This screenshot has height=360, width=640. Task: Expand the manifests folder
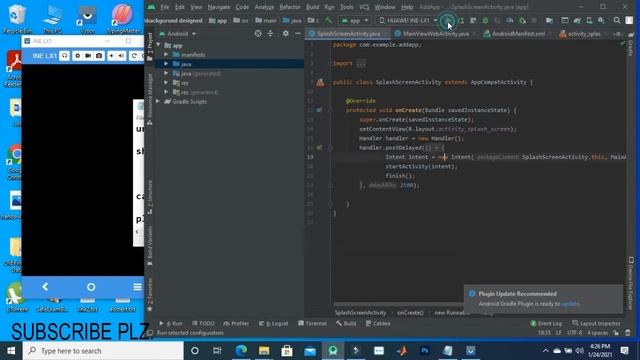(x=166, y=55)
